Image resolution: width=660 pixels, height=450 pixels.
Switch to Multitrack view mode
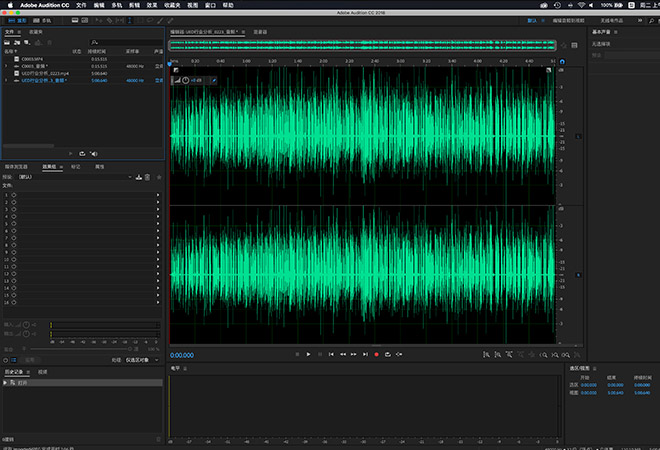[x=43, y=19]
